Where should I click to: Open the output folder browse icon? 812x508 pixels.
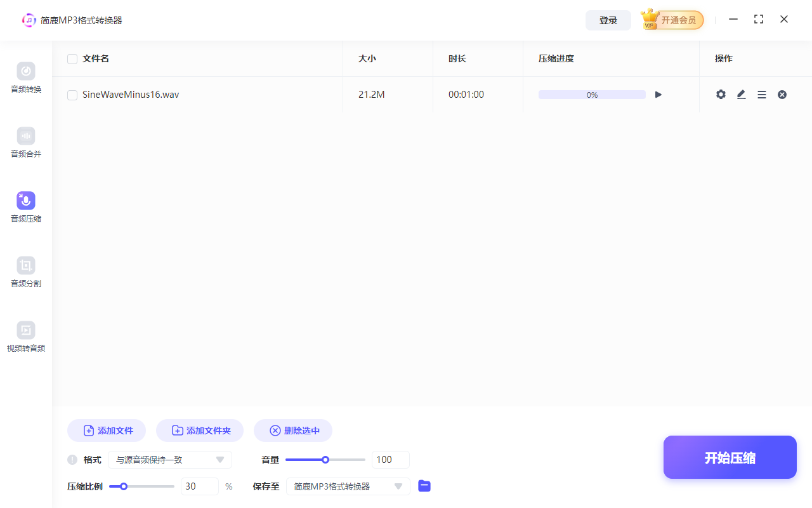click(x=424, y=486)
